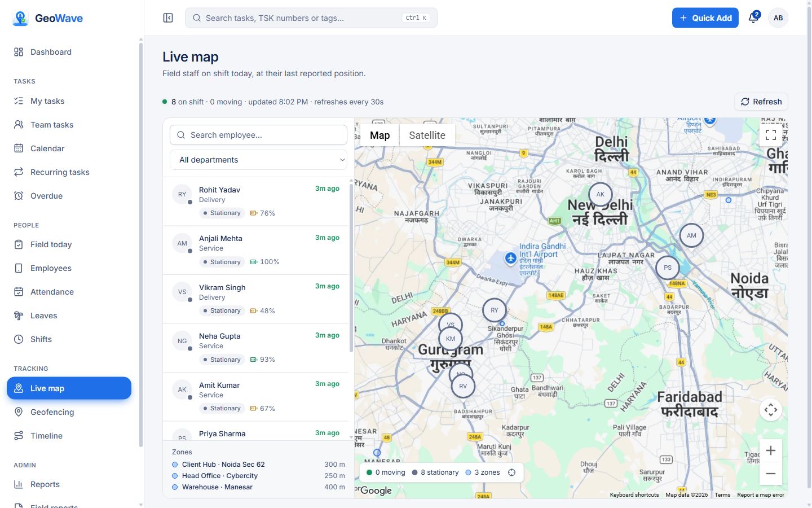This screenshot has height=508, width=812.
Task: Click the Client Hub · Noida Sec 62 zone
Action: coord(258,465)
